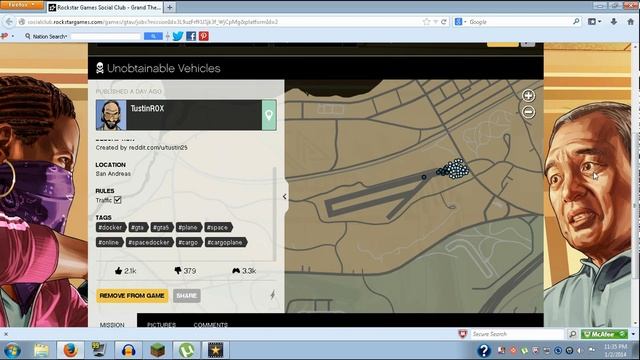Image resolution: width=640 pixels, height=360 pixels.
Task: Click the #gta tag
Action: point(138,227)
